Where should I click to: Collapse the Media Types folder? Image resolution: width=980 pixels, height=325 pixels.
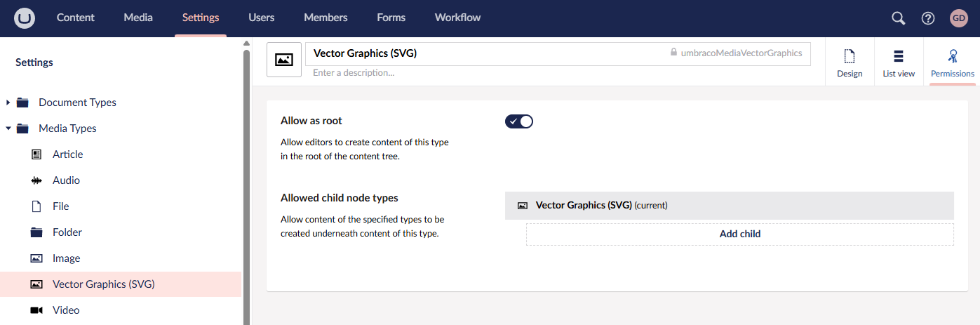[x=8, y=128]
